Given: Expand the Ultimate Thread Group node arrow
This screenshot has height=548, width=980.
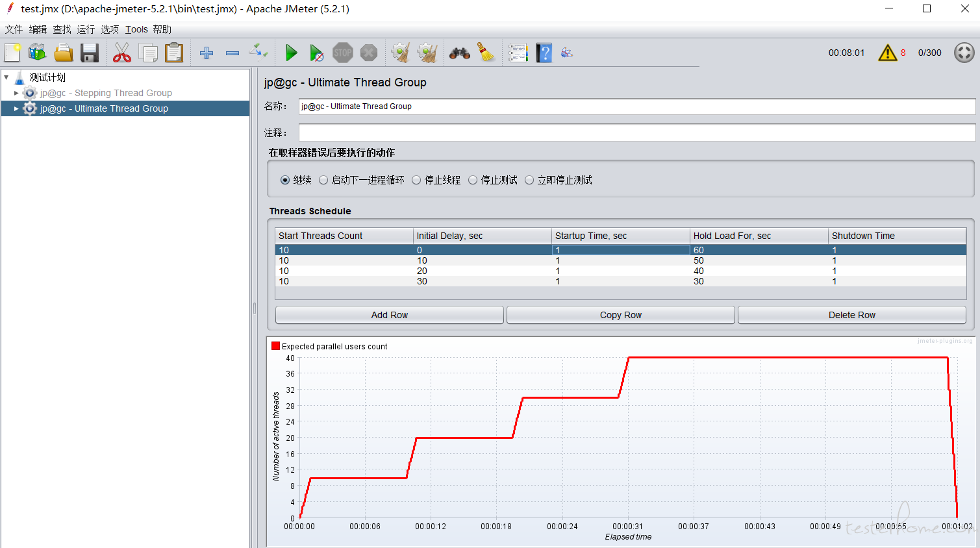Looking at the screenshot, I should point(16,108).
